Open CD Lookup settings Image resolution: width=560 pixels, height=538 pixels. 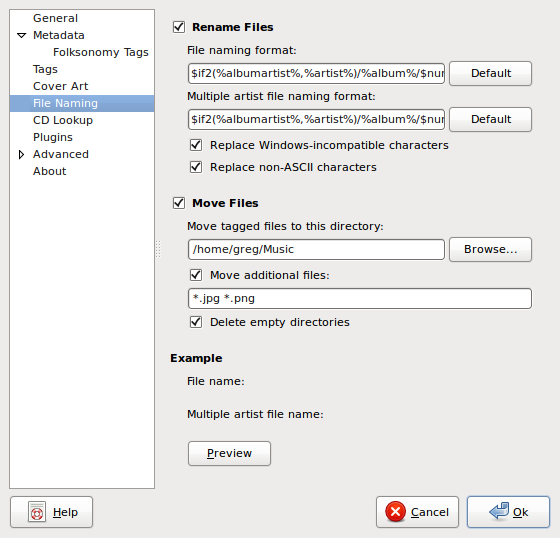tap(63, 120)
